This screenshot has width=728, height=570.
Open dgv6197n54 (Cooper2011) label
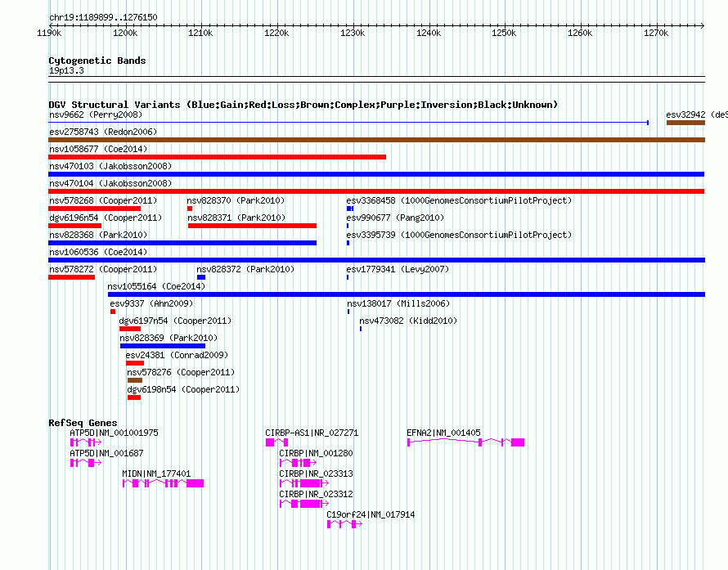tap(175, 321)
